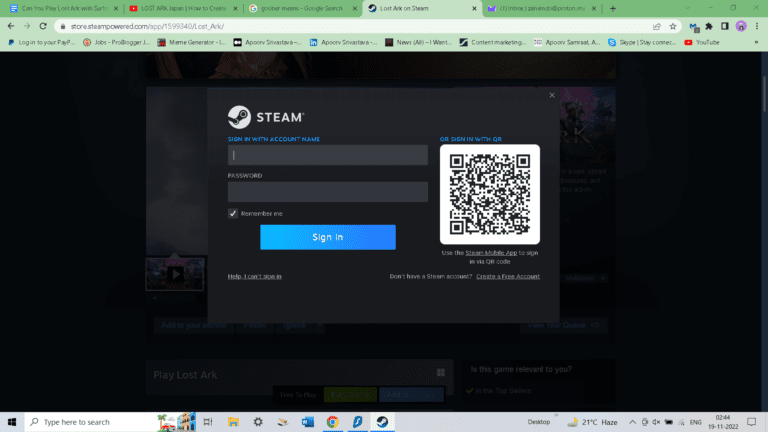Tick the Remember me checkbox

click(x=233, y=214)
